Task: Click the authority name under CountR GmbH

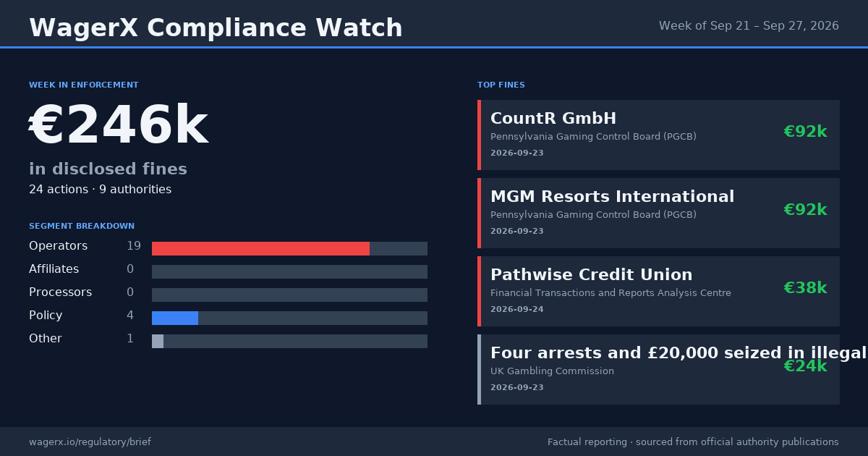Action: [x=593, y=137]
